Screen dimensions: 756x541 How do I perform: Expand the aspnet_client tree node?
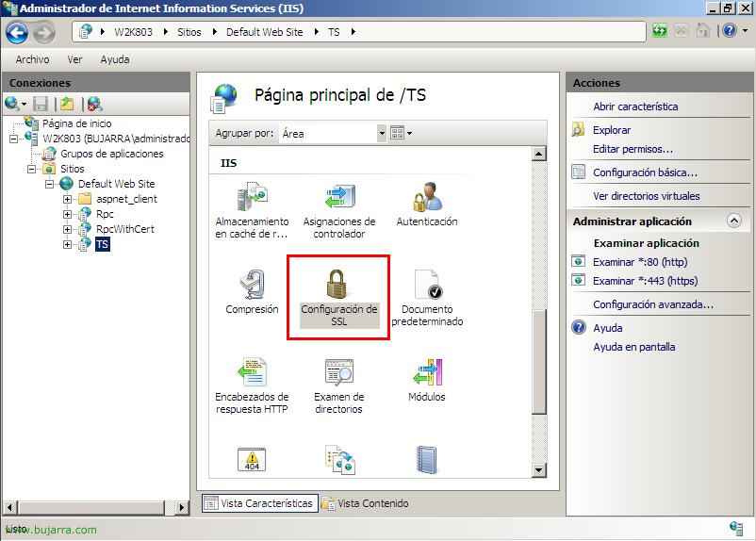pos(68,199)
